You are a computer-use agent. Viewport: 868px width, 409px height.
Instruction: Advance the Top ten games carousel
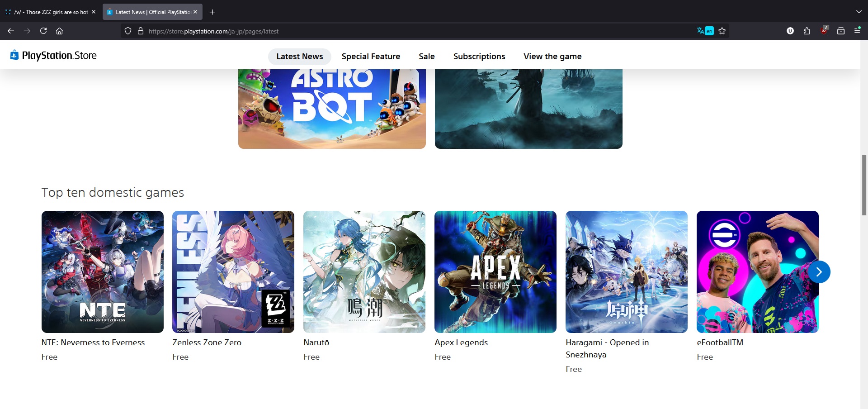[819, 272]
